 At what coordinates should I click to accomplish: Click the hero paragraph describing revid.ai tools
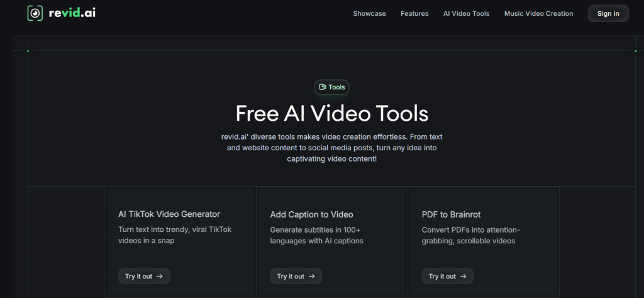(331, 148)
